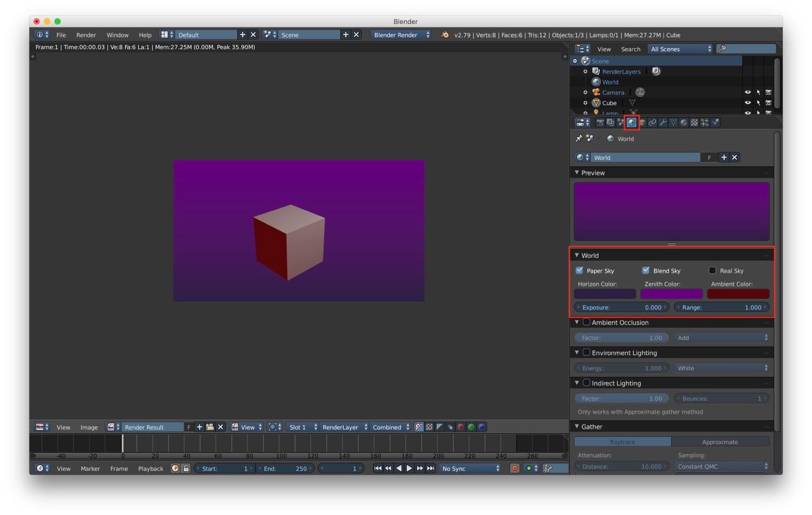The image size is (812, 515).
Task: Pick the Zenith Color swatch
Action: pyautogui.click(x=671, y=294)
